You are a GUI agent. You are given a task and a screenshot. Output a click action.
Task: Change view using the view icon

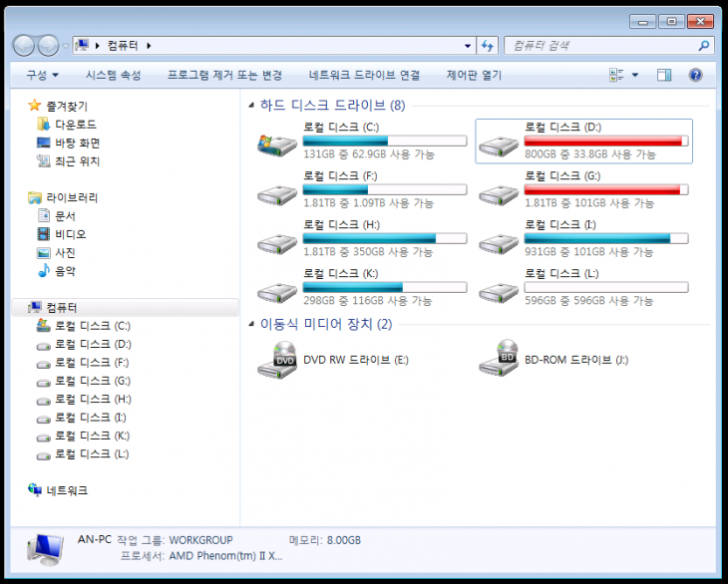(x=616, y=75)
